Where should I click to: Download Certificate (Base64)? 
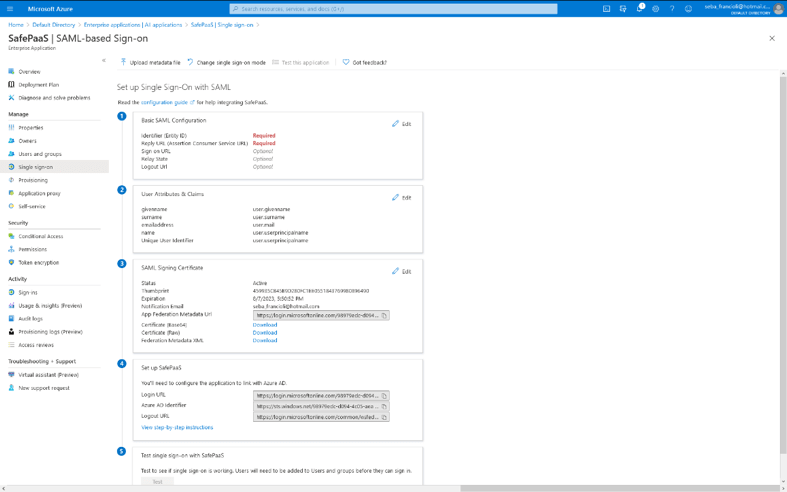click(x=265, y=325)
